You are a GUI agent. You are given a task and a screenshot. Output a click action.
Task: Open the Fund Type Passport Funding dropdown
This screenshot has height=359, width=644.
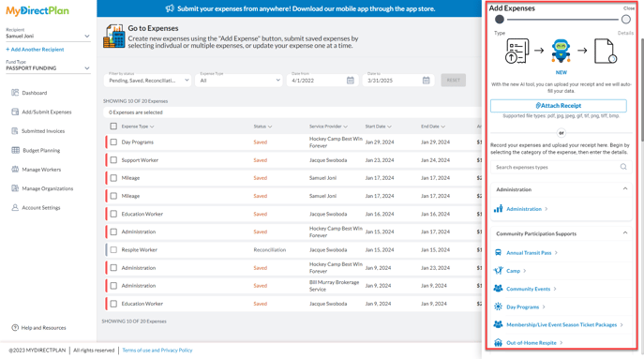coord(48,68)
